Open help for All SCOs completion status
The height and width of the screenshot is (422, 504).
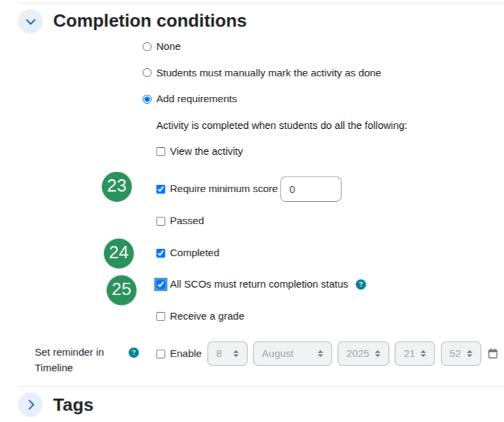point(361,285)
